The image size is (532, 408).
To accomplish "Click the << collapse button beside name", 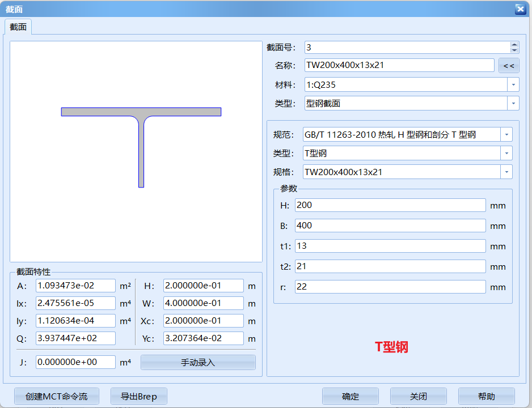I will pos(508,66).
